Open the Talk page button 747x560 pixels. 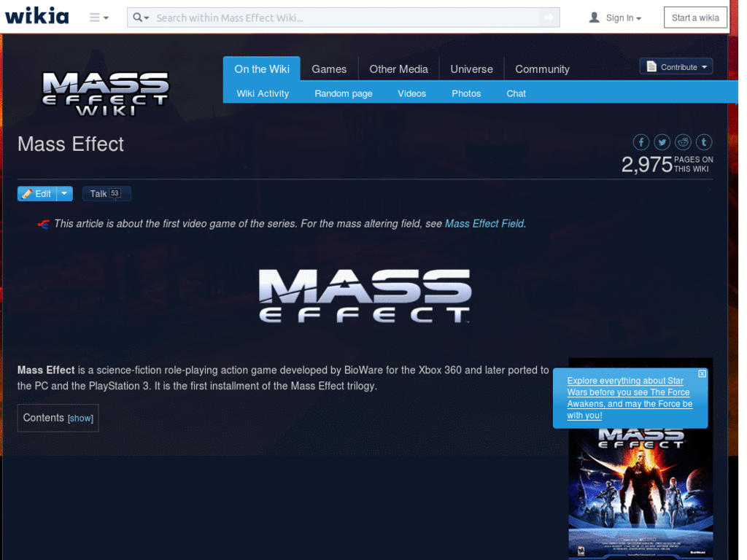(x=107, y=194)
